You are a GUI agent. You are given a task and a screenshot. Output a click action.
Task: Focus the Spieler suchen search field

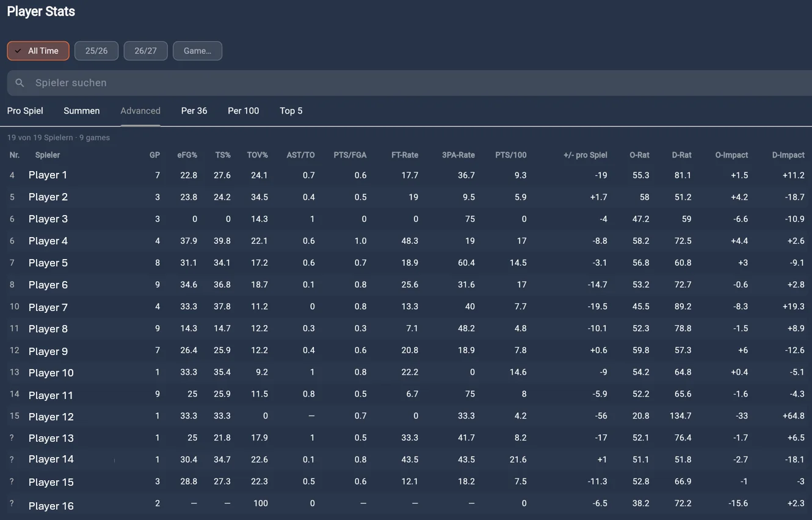(x=410, y=83)
